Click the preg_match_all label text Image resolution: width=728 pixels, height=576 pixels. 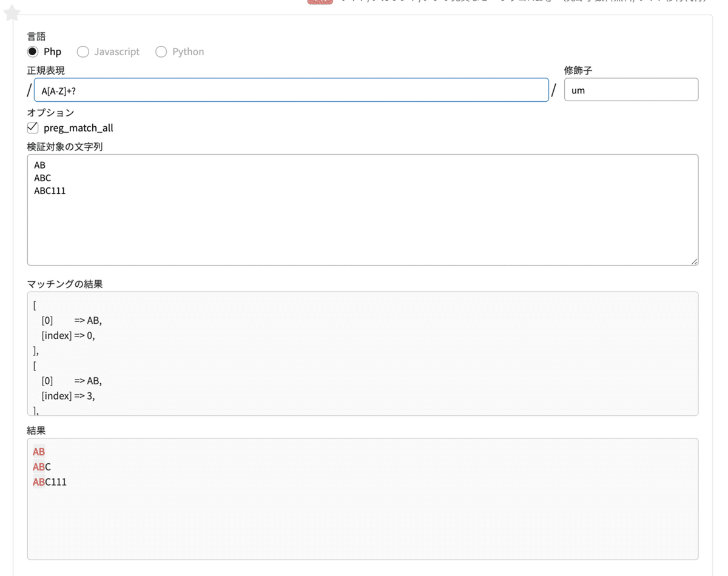click(78, 128)
